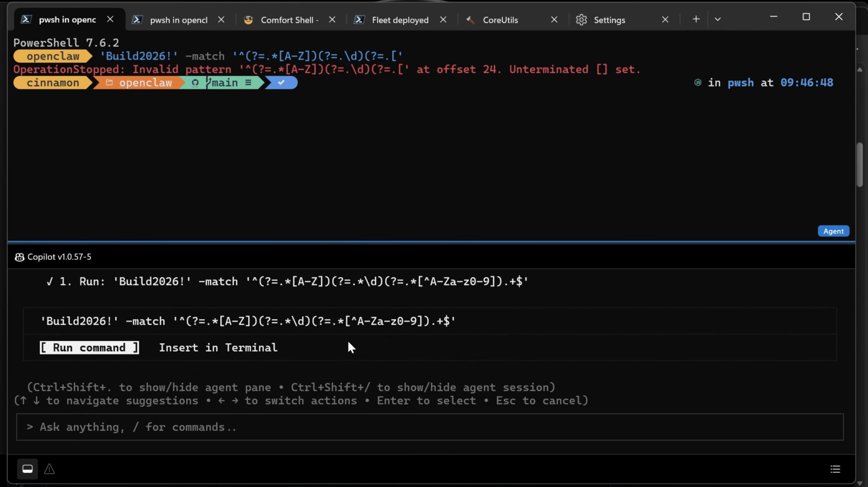
Task: Maximize the terminal window
Action: 806,17
